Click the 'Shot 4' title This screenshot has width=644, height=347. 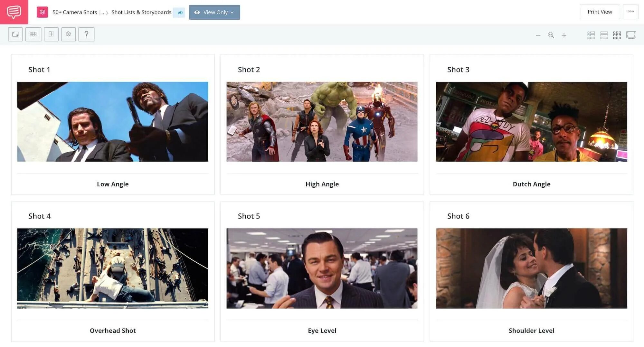click(39, 216)
